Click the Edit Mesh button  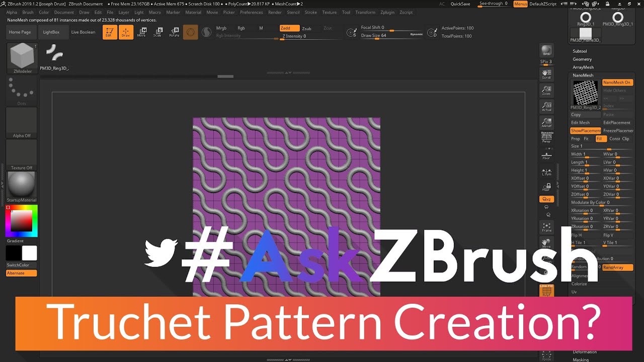click(586, 123)
